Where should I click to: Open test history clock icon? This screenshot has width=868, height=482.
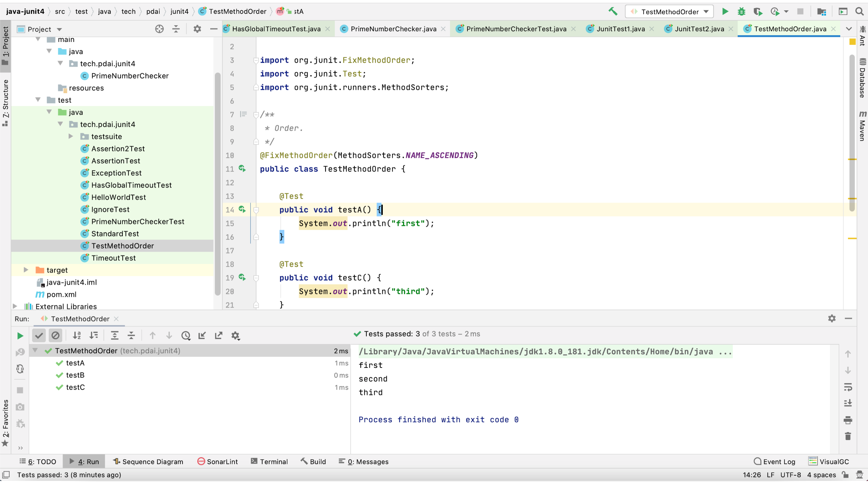pyautogui.click(x=186, y=335)
